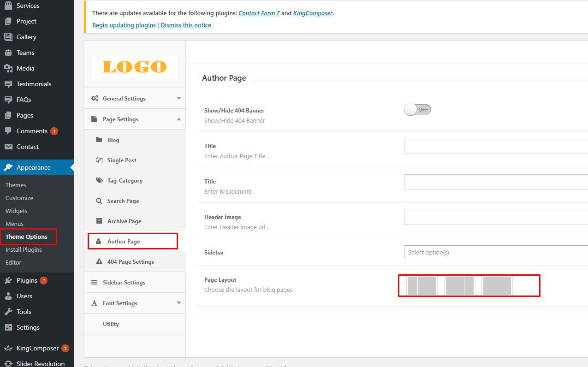588x367 pixels.
Task: Dismiss the plugin update notice
Action: (186, 25)
